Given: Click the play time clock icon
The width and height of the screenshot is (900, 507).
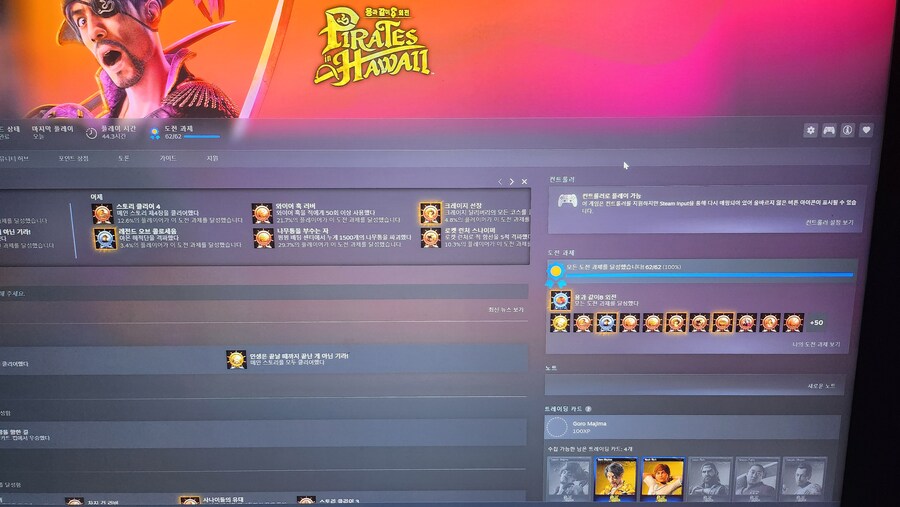Looking at the screenshot, I should pos(91,133).
